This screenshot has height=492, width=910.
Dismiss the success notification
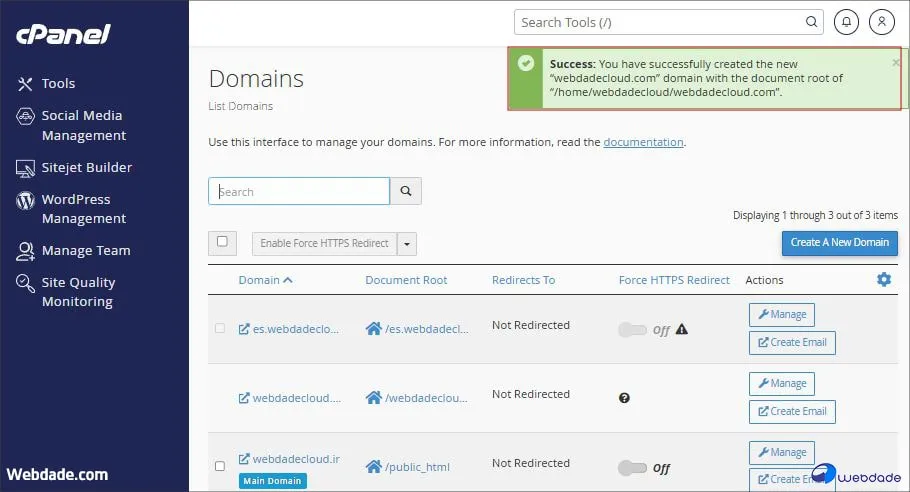click(895, 62)
